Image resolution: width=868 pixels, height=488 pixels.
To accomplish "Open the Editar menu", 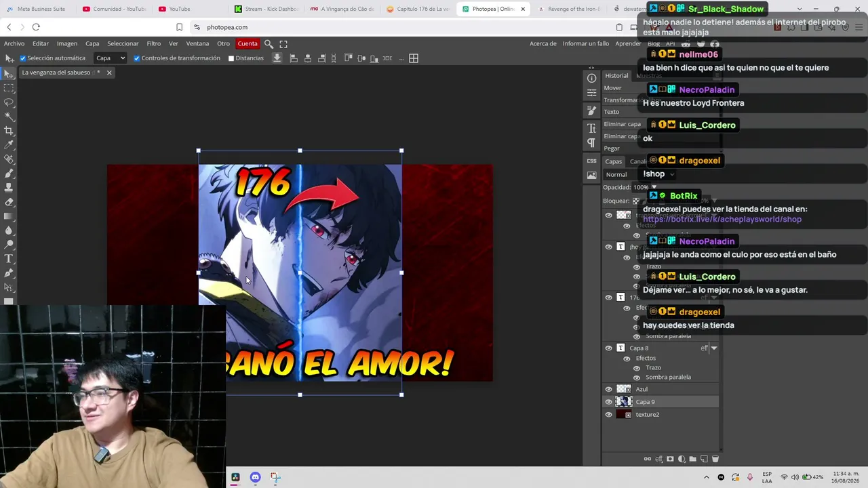I will tap(41, 43).
